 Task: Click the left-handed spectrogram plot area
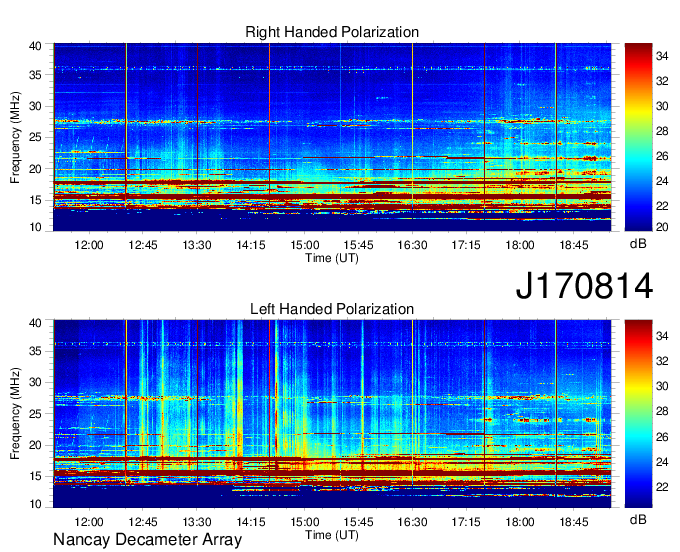[x=332, y=414]
